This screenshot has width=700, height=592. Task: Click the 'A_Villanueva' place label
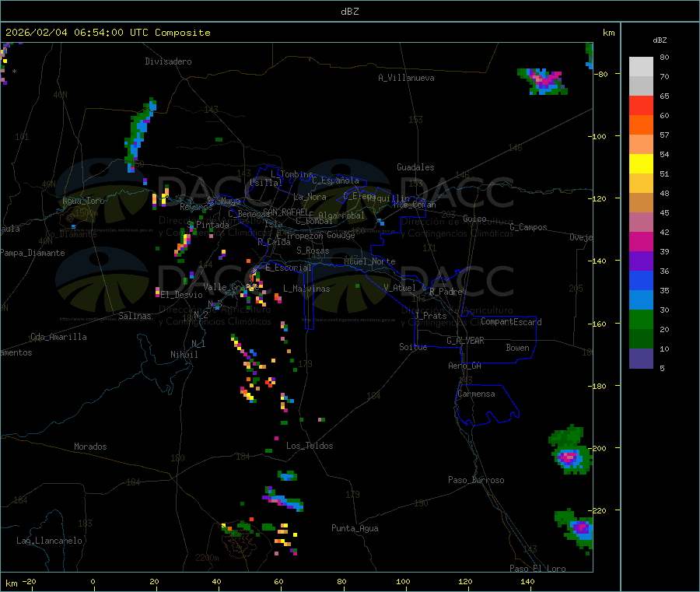point(406,78)
